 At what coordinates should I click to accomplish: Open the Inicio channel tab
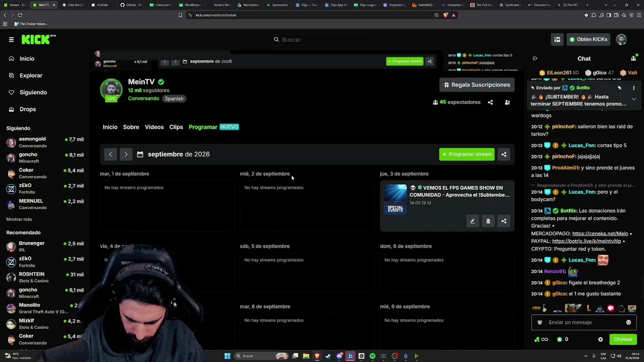pyautogui.click(x=110, y=127)
